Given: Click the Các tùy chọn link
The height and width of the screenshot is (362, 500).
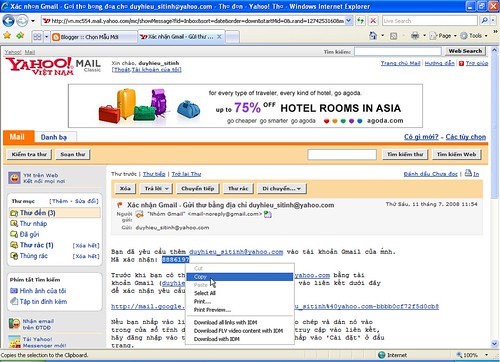Looking at the screenshot, I should 466,137.
